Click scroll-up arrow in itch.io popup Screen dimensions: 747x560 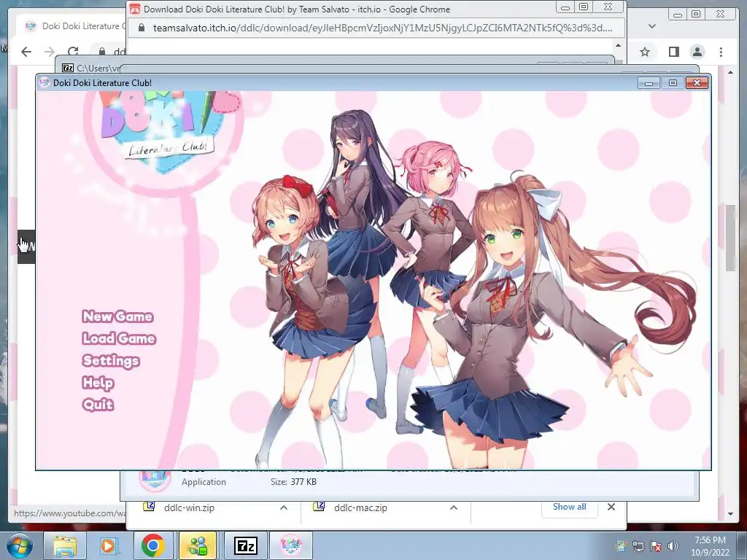(x=618, y=46)
